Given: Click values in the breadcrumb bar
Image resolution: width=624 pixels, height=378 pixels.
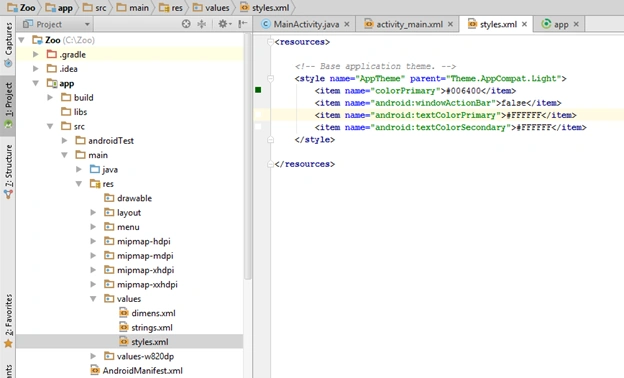Looking at the screenshot, I should coord(211,8).
